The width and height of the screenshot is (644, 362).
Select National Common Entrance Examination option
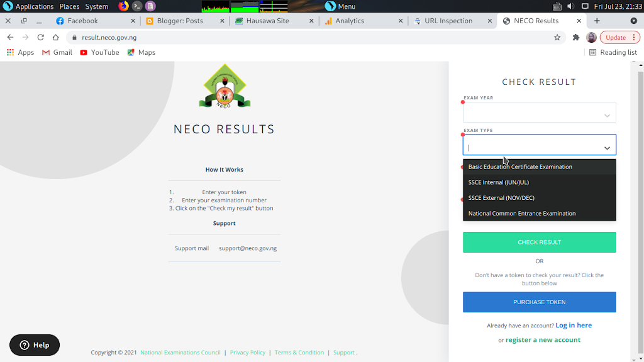point(539,214)
